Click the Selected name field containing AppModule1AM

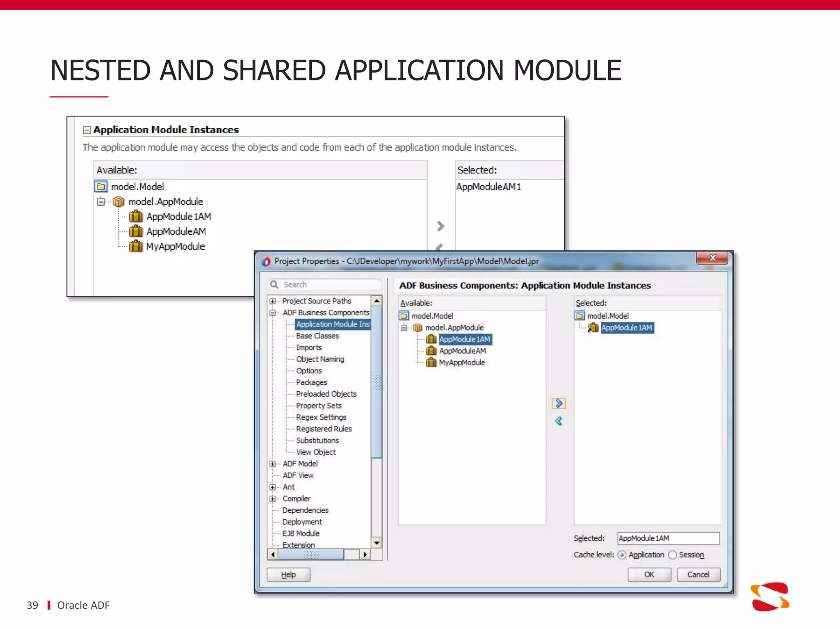tap(668, 538)
